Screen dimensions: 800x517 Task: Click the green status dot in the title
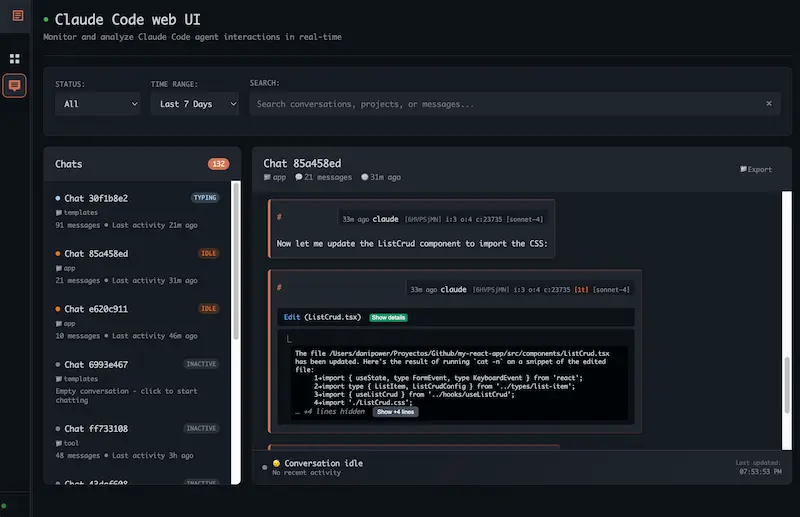click(x=46, y=19)
